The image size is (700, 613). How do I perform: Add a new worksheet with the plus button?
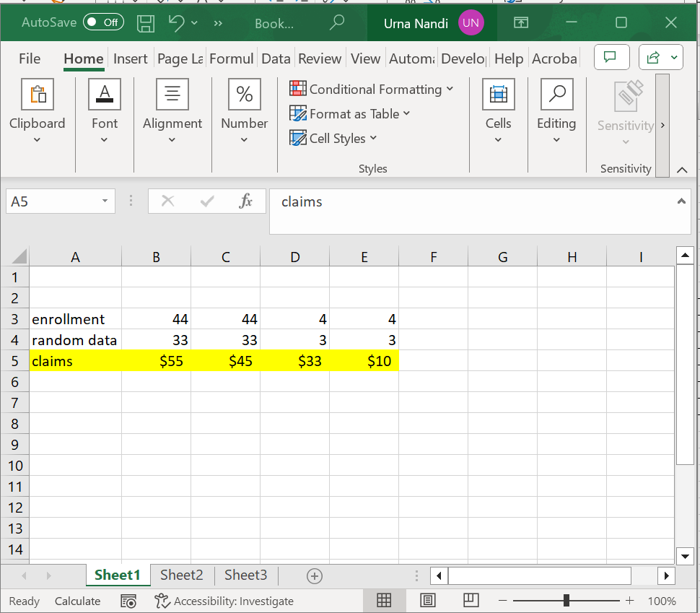pos(313,575)
